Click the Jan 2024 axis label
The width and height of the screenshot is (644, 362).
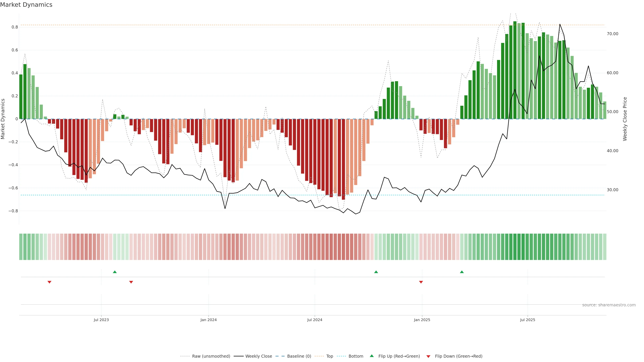point(208,320)
